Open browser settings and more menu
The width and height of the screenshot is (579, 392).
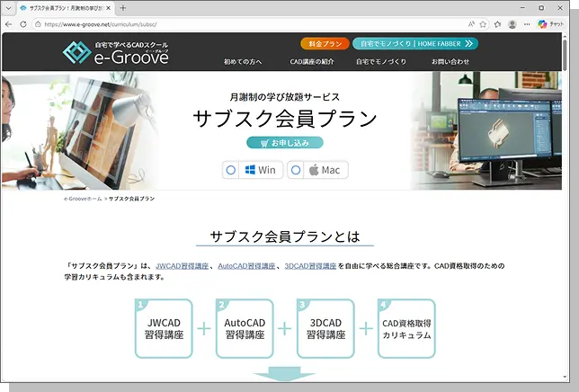pyautogui.click(x=527, y=24)
